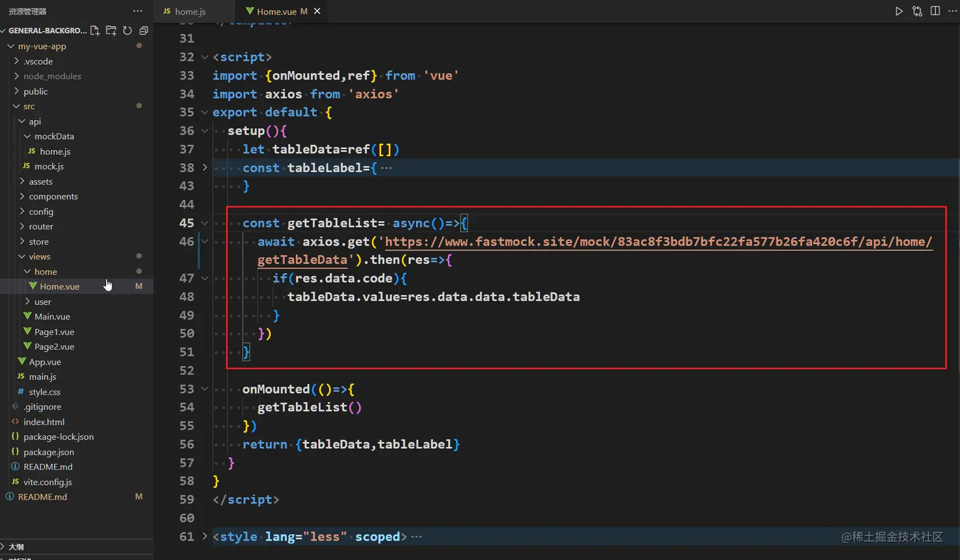This screenshot has width=960, height=560.
Task: Switch to the home.js tab
Action: click(x=190, y=11)
